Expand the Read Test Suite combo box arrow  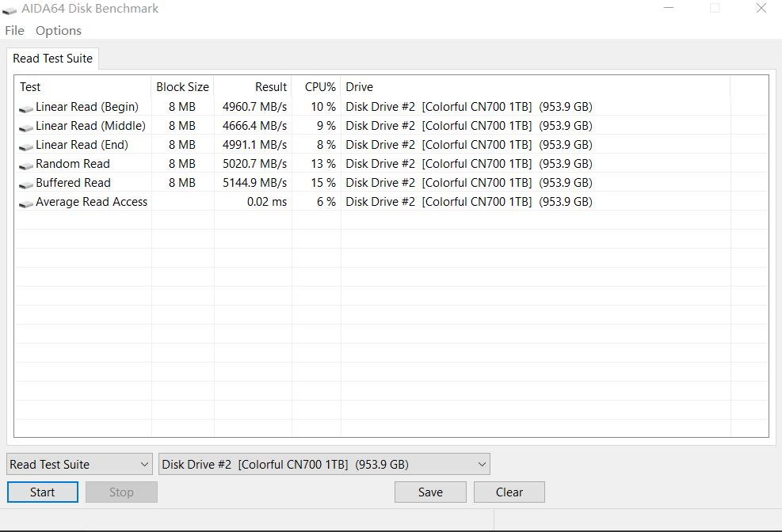click(143, 464)
